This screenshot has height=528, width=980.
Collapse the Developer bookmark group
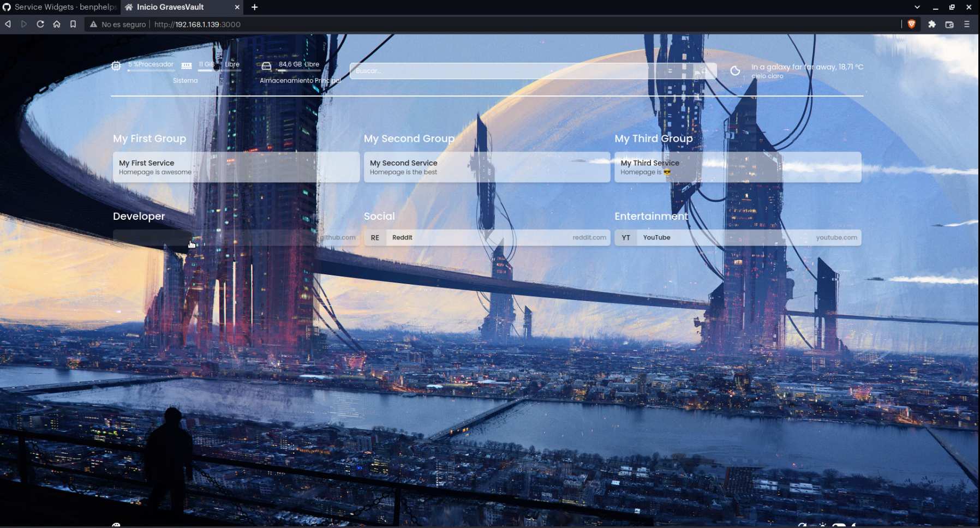pos(139,216)
